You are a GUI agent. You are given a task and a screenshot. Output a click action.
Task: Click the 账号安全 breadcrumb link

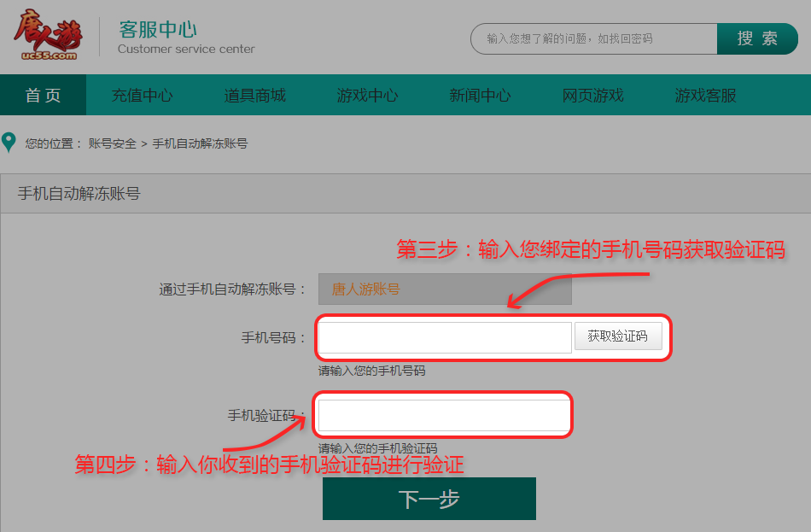(x=112, y=143)
